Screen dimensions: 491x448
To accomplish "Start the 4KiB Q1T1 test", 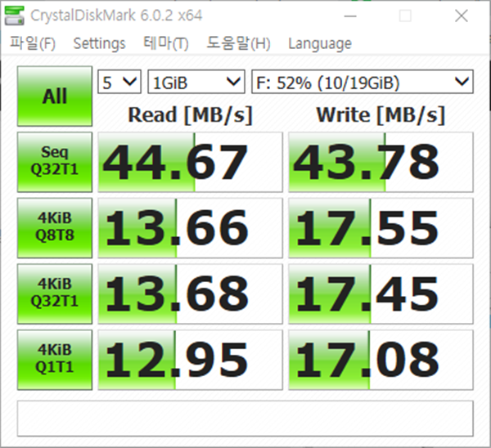I will tap(55, 360).
